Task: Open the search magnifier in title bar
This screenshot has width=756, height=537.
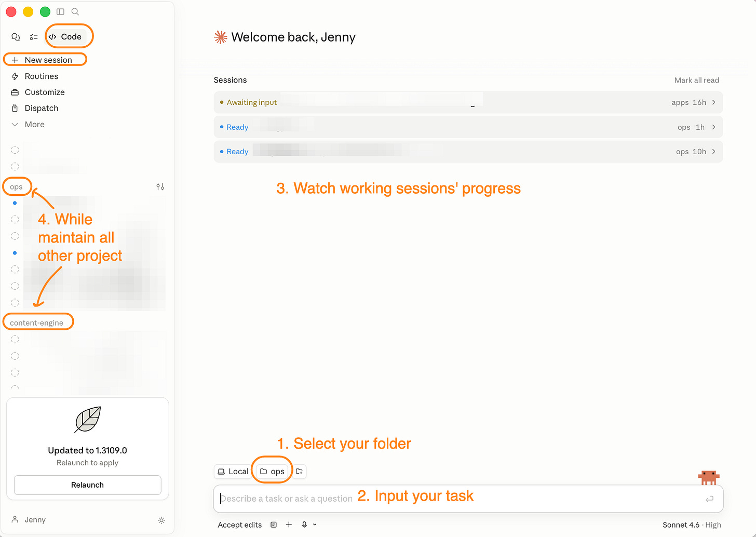Action: pyautogui.click(x=75, y=11)
